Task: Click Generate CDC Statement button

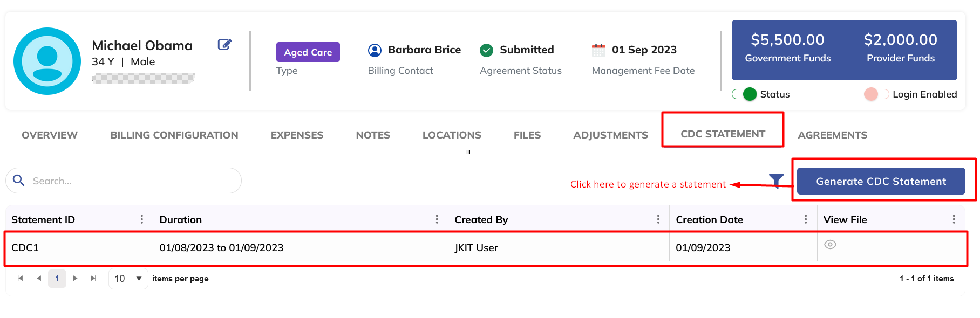Action: pyautogui.click(x=881, y=182)
